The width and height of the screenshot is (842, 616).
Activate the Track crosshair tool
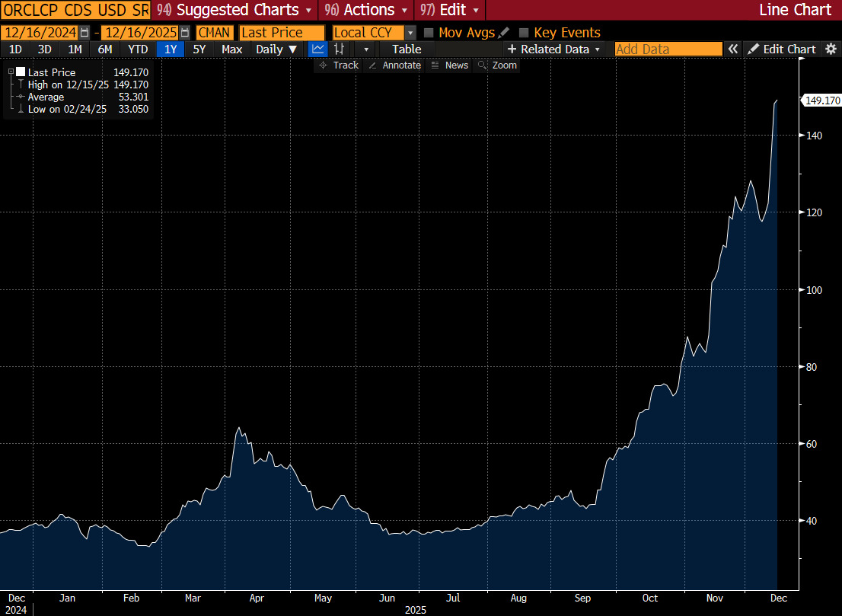tap(338, 65)
